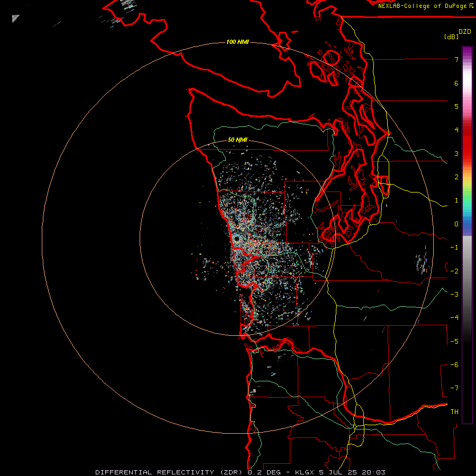Click the DZD label above the color scale
Screen dimensions: 476x476
point(465,32)
